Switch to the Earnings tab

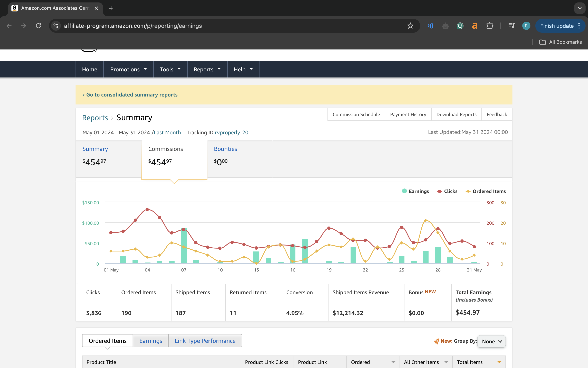151,341
